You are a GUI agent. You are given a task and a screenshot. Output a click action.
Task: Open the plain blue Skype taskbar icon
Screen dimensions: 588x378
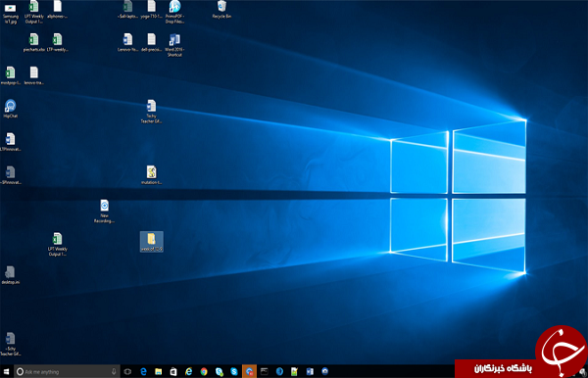pyautogui.click(x=234, y=371)
